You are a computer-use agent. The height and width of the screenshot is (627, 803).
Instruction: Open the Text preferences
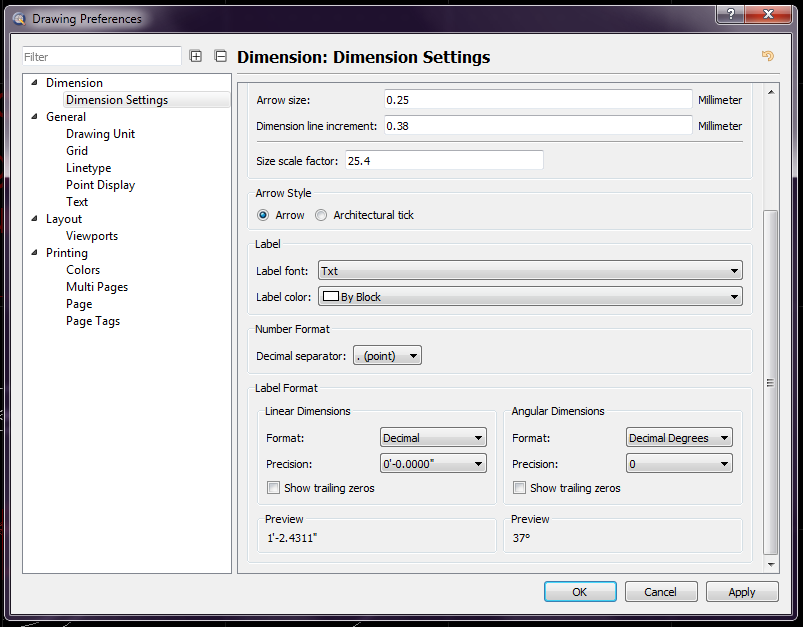point(77,202)
